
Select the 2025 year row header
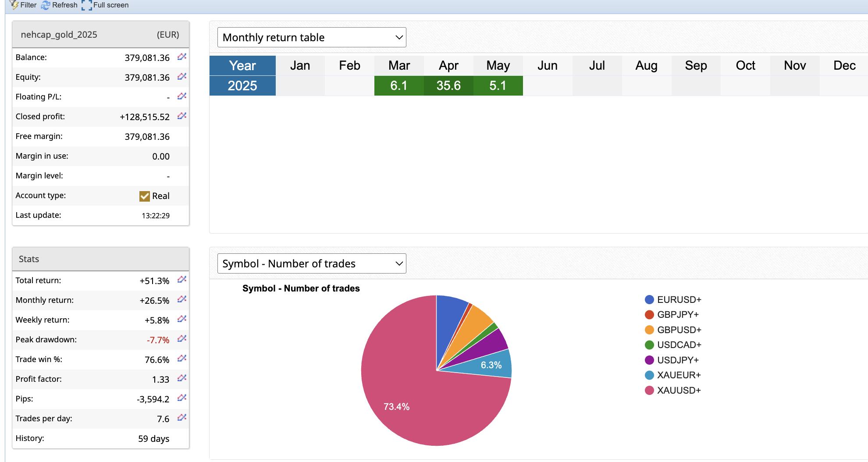click(242, 85)
